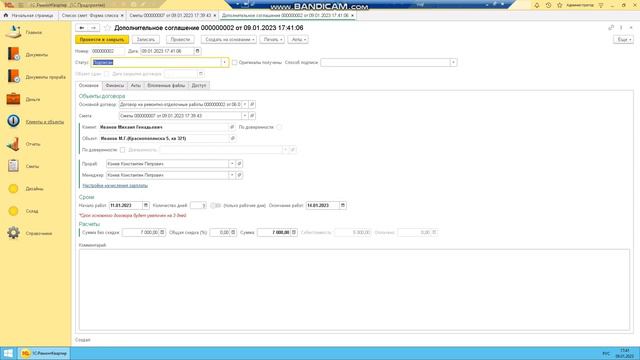Image resolution: width=640 pixels, height=360 pixels.
Task: Open the Windows Start menu
Action: (8, 353)
